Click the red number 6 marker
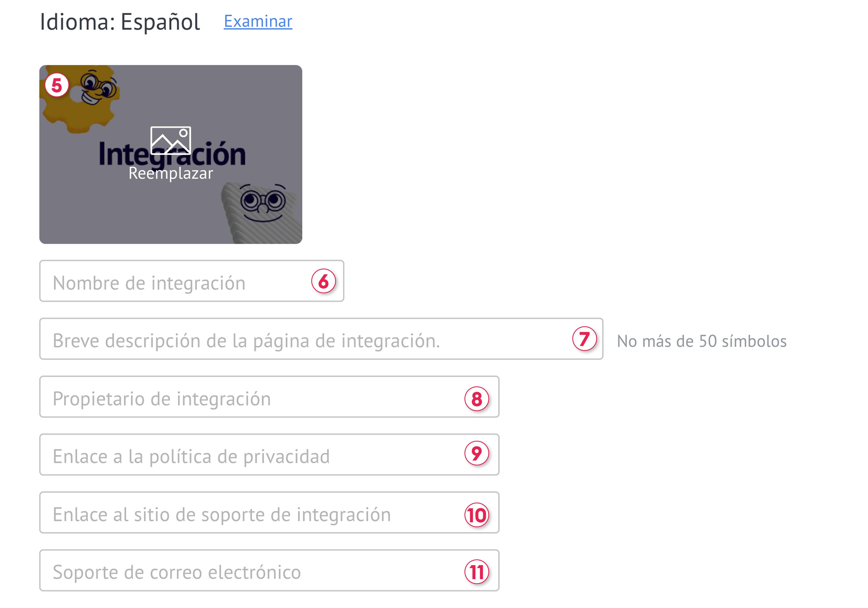 (x=324, y=281)
